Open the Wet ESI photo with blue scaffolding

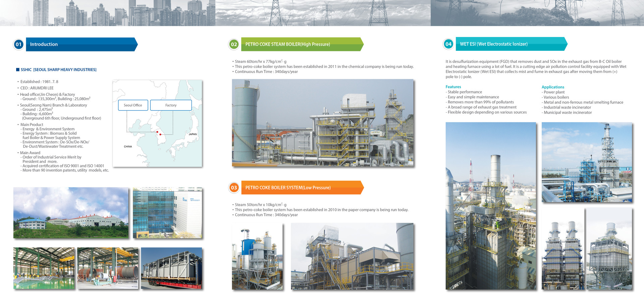(587, 162)
